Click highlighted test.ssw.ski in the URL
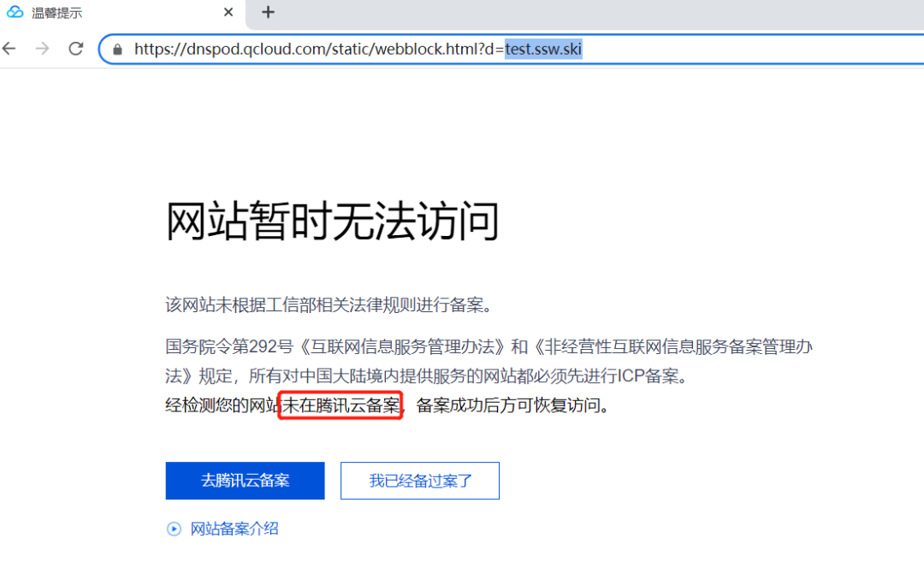 tap(543, 49)
